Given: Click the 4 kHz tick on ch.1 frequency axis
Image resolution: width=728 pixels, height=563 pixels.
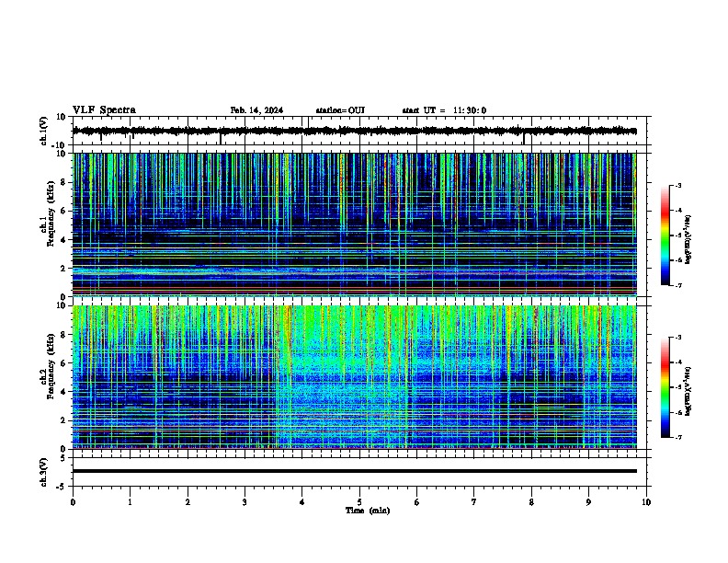Looking at the screenshot, I should 63,240.
